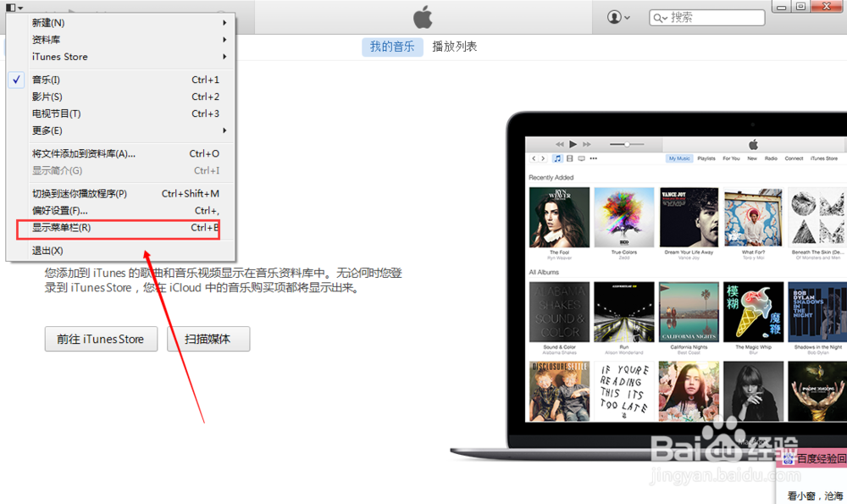This screenshot has width=847, height=504.
Task: Click the forward chevron in preview toolbar
Action: (x=544, y=158)
